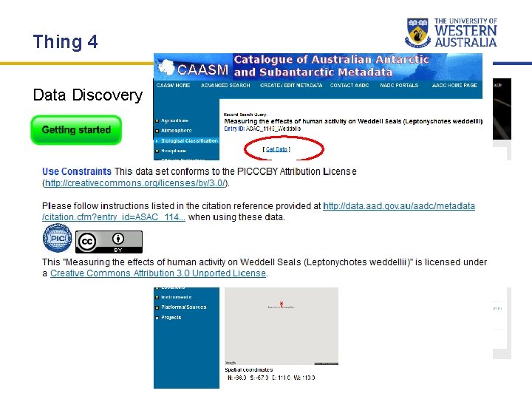Open the NADC PORTALS menu item

399,86
